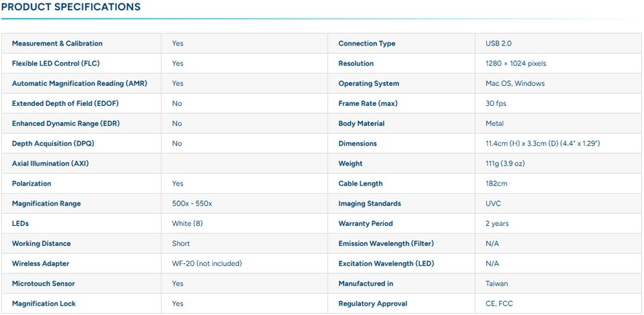Click the PRODUCT SPECIFICATIONS heading
The height and width of the screenshot is (315, 644).
70,7
